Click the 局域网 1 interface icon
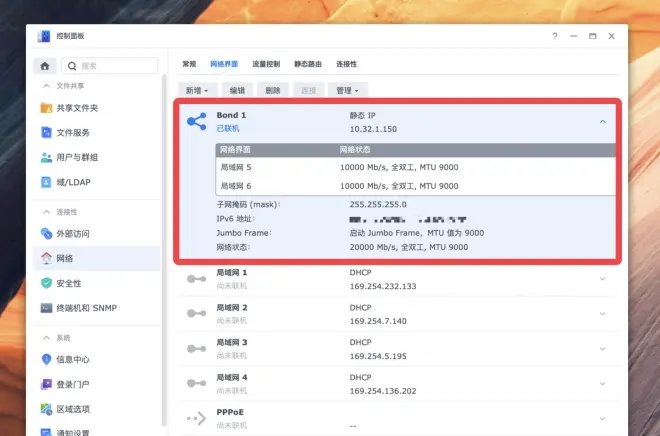The height and width of the screenshot is (436, 660). pos(197,279)
